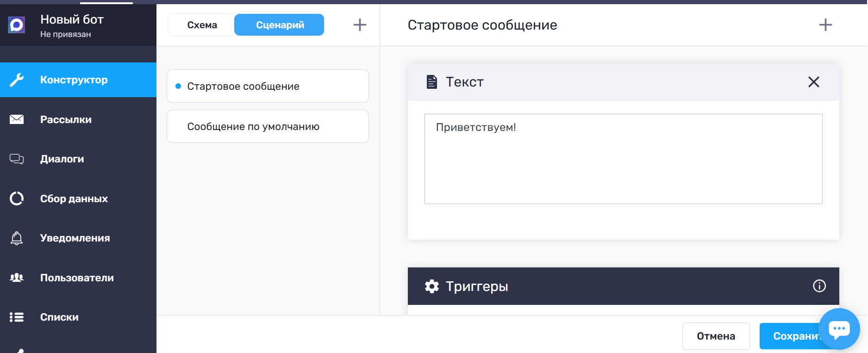Focus the text area containing Приветствуем!

click(623, 159)
